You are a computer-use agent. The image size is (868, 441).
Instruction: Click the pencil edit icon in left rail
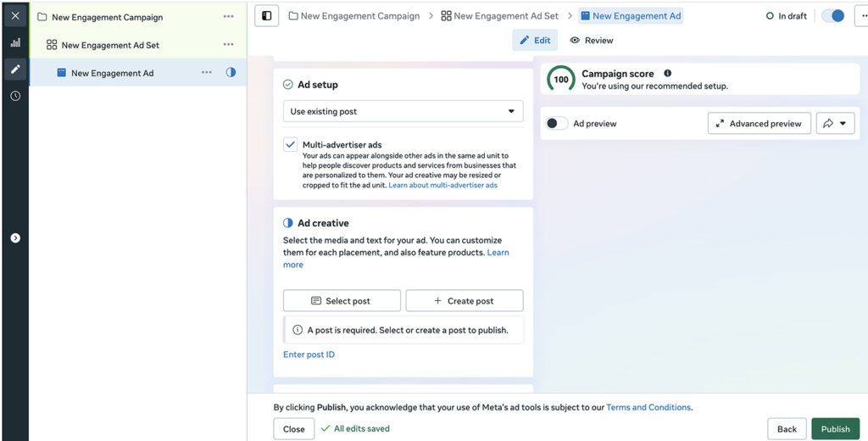click(15, 70)
